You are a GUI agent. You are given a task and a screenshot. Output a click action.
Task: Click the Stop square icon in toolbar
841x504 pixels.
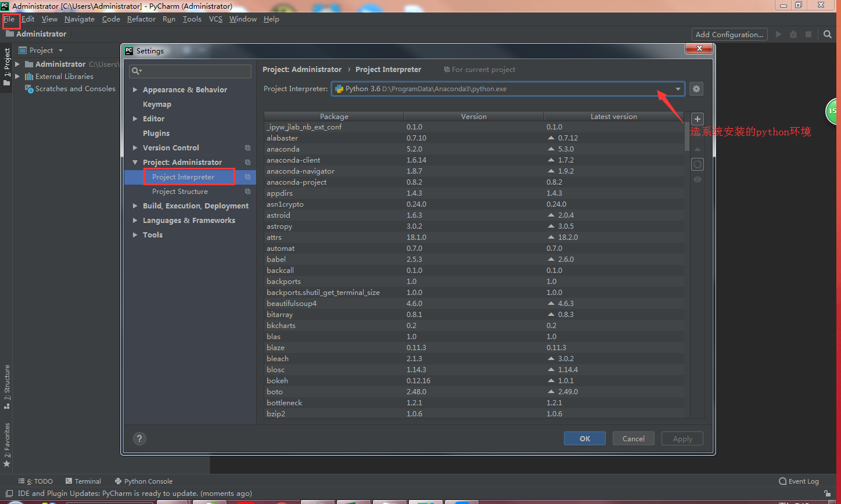point(808,34)
